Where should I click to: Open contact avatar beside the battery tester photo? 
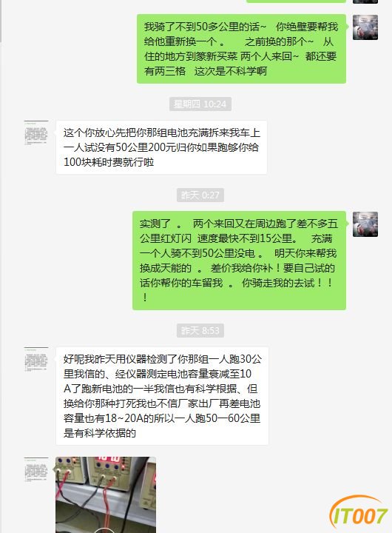(36, 470)
